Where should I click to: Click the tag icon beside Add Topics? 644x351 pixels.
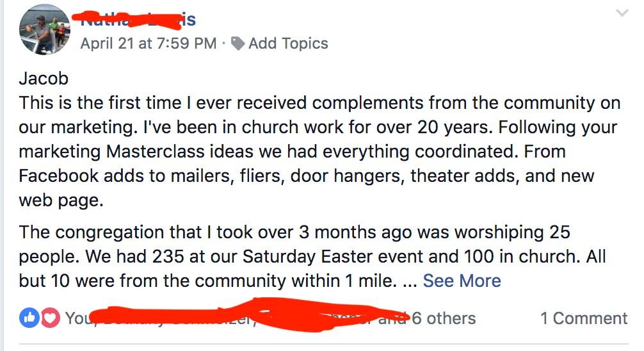(238, 44)
